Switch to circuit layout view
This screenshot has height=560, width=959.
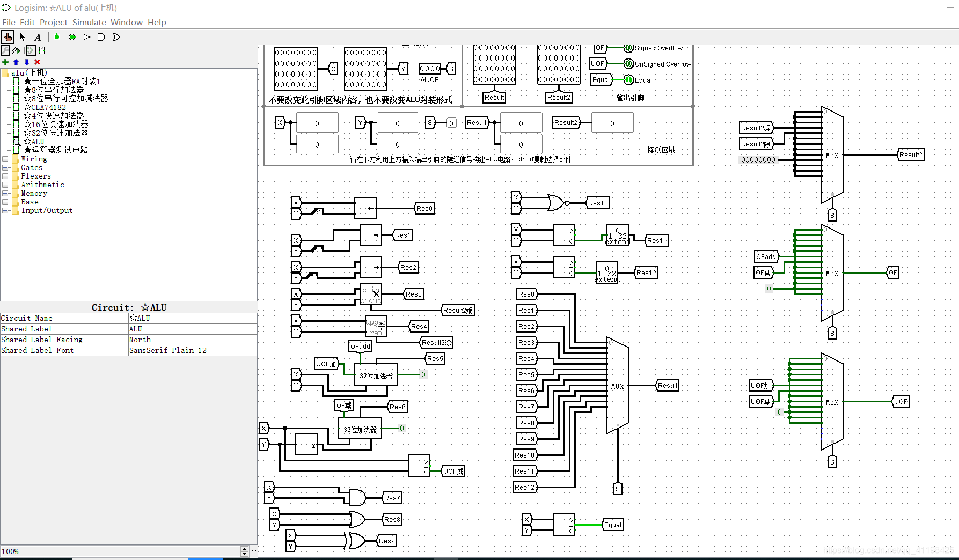31,50
